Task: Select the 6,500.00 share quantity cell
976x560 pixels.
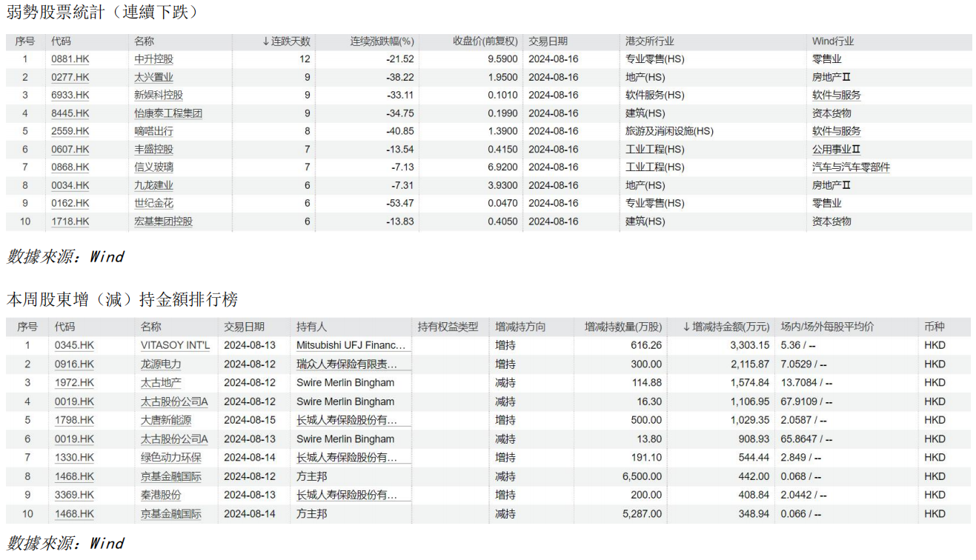Action: 642,476
